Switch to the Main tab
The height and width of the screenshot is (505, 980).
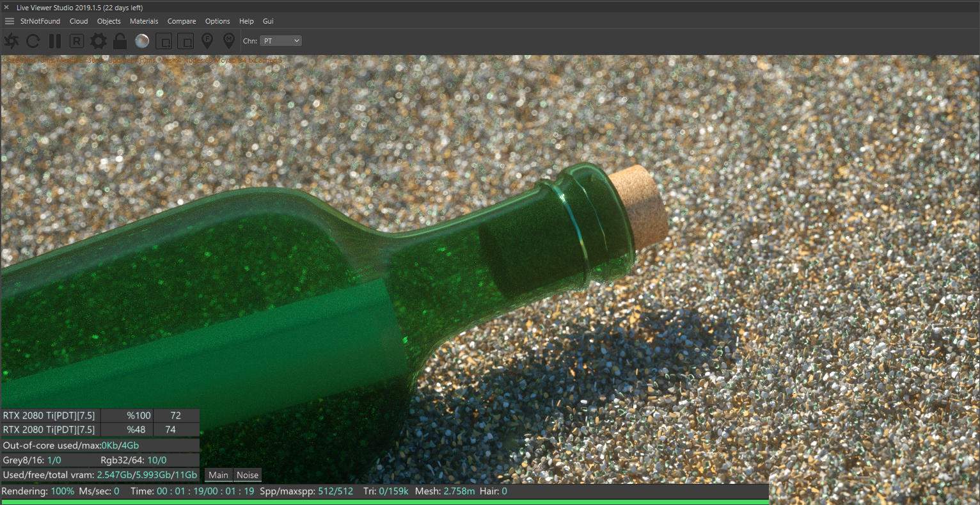(218, 475)
